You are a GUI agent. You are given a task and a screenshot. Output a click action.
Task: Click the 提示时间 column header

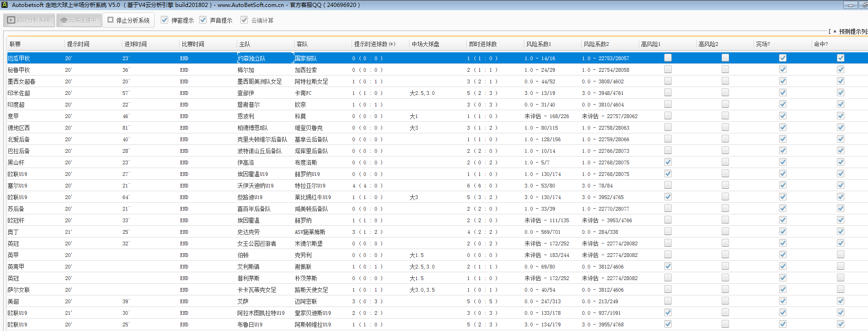[x=78, y=44]
